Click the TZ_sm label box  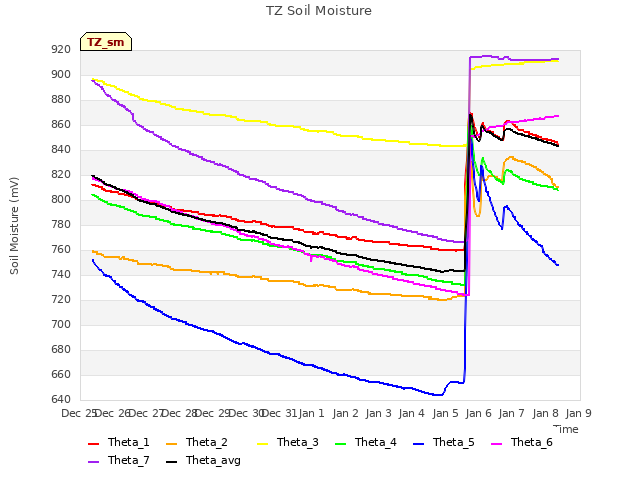click(x=106, y=42)
